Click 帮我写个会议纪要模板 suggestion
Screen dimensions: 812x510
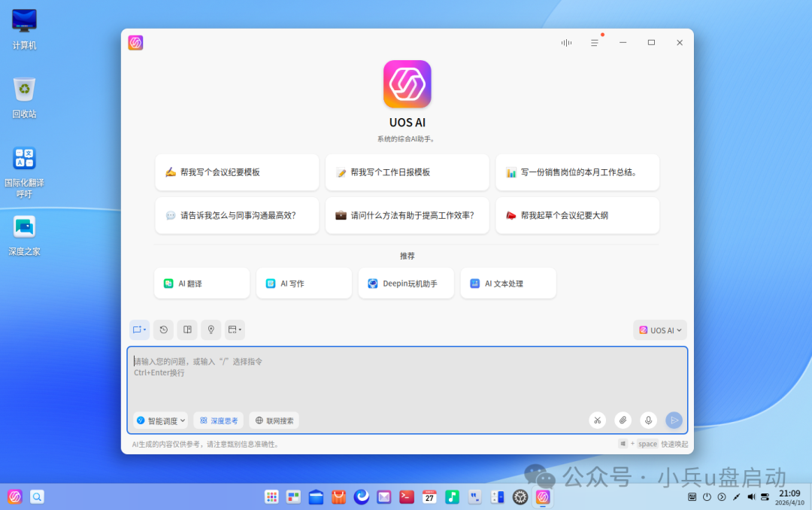click(236, 172)
